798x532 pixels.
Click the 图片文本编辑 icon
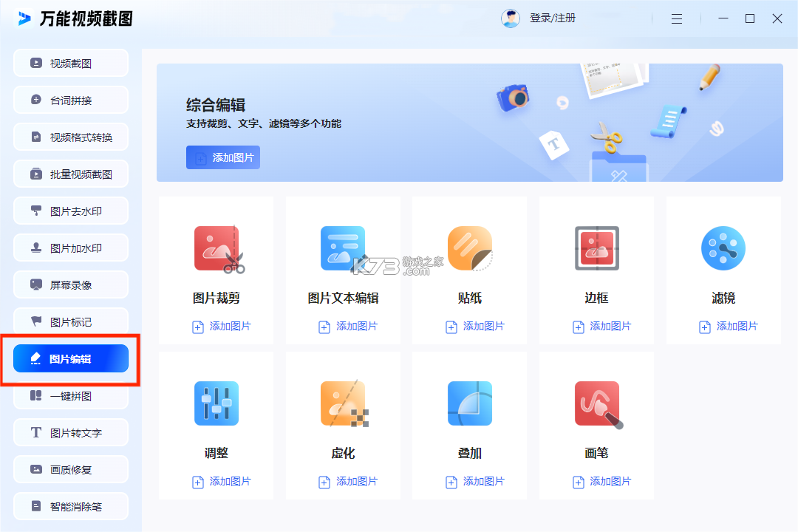point(343,248)
